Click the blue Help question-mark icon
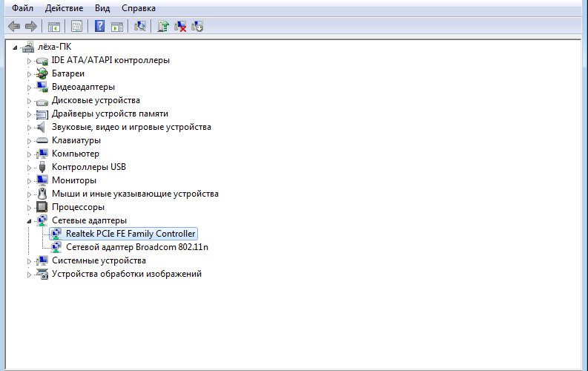Viewport: 588px width, 371px height. (100, 26)
